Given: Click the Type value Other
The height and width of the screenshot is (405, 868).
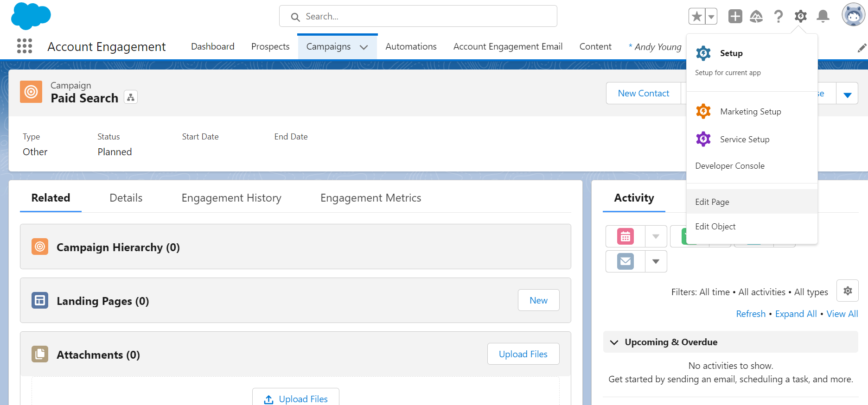Looking at the screenshot, I should (35, 152).
